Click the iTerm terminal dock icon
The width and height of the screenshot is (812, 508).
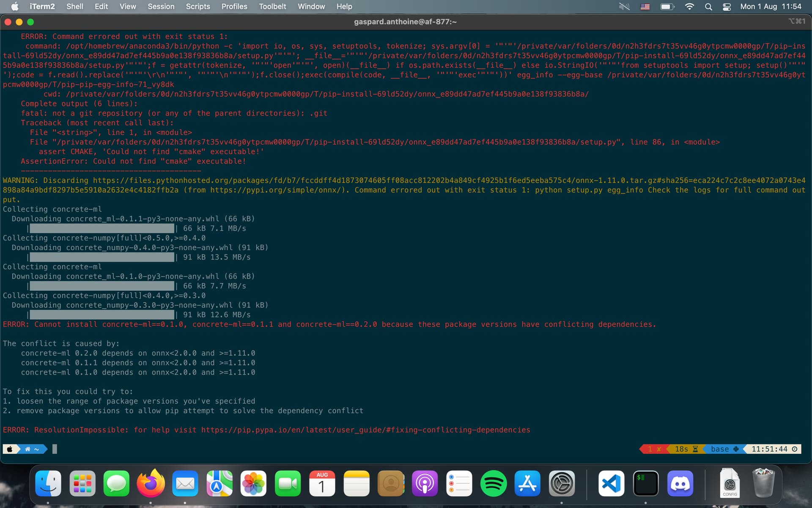click(645, 483)
